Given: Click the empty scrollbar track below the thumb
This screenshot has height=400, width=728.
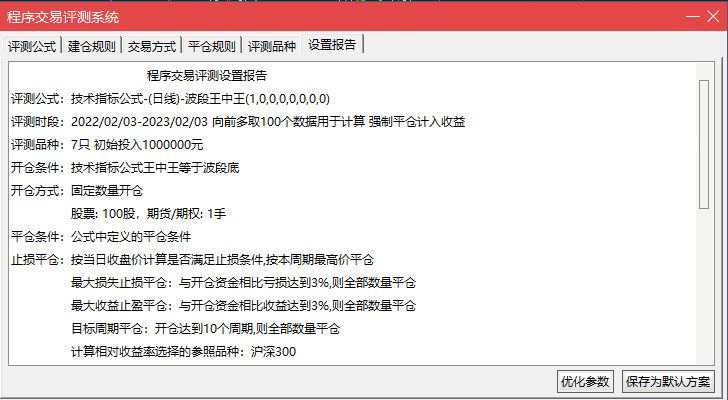Looking at the screenshot, I should (x=704, y=285).
